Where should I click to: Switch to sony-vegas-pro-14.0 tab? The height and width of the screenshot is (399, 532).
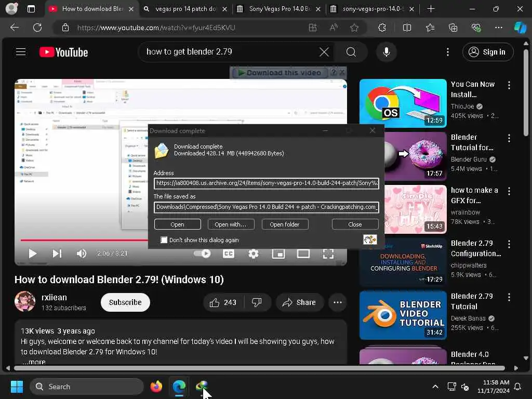373,9
